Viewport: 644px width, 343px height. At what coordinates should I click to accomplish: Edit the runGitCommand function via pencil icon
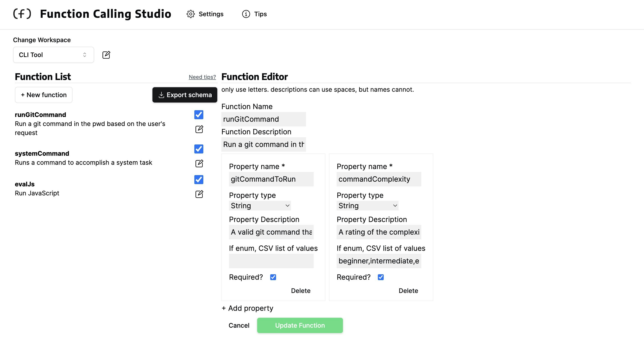(199, 129)
